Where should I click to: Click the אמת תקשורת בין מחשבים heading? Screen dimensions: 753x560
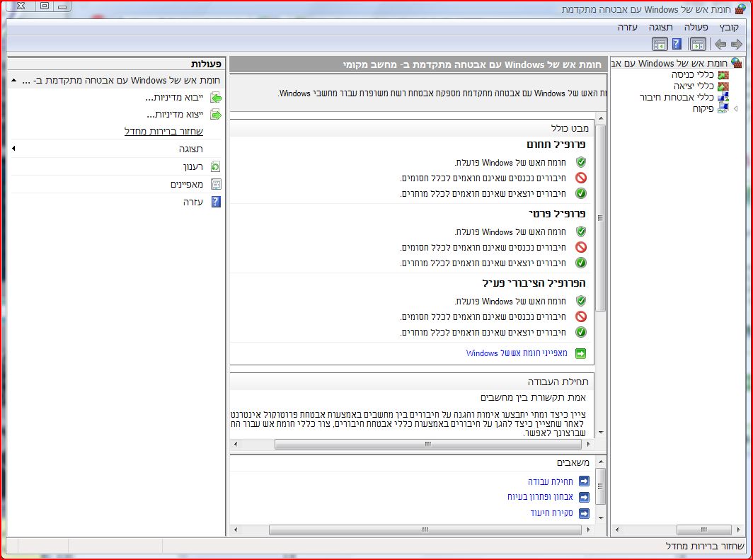point(533,398)
